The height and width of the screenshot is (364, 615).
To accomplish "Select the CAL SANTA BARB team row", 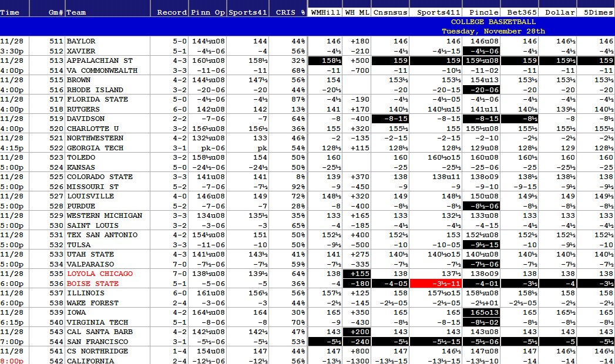I will pos(308,332).
